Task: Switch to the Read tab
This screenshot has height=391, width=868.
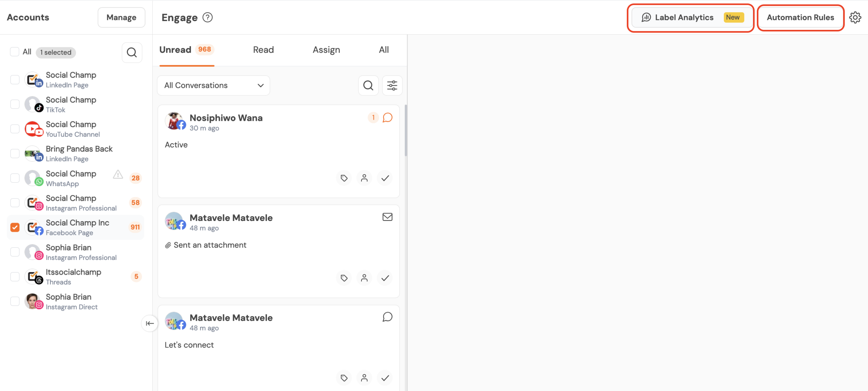Action: coord(263,50)
